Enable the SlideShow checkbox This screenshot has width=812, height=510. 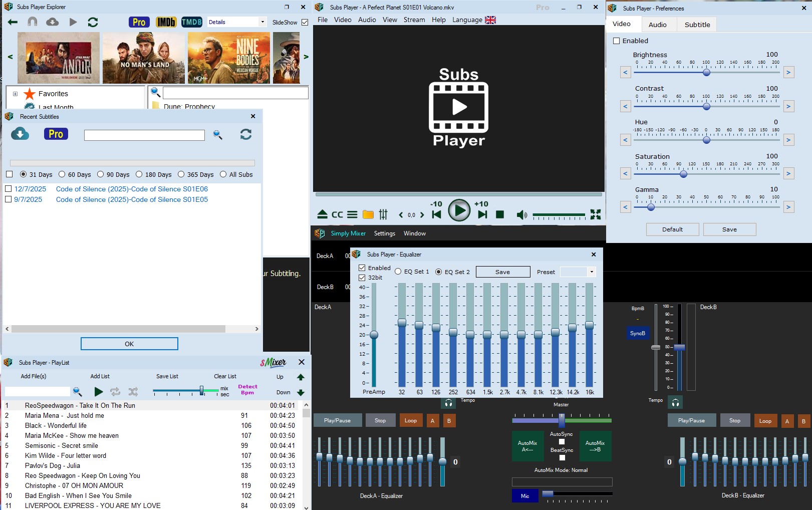tap(305, 22)
